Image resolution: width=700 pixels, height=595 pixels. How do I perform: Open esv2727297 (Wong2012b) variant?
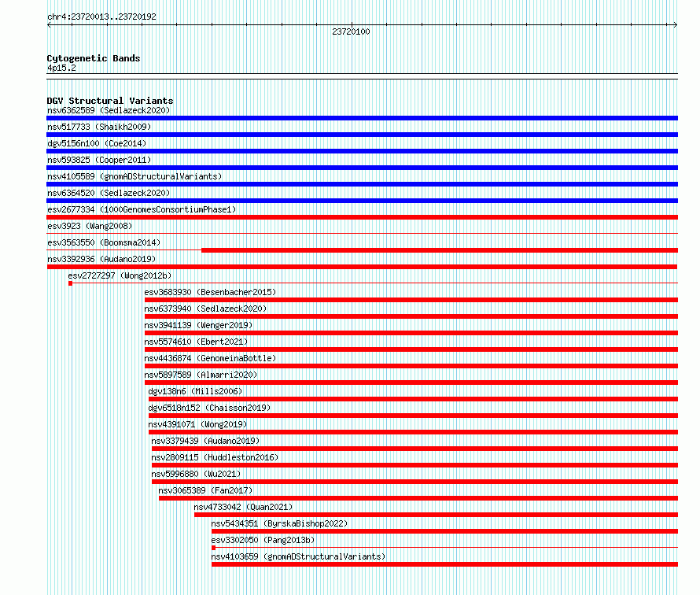point(120,275)
